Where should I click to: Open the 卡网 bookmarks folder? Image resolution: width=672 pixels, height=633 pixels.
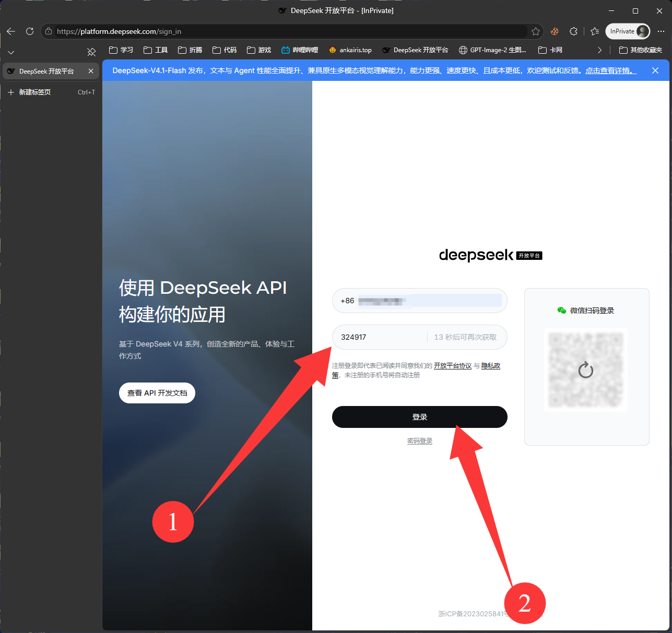[550, 50]
